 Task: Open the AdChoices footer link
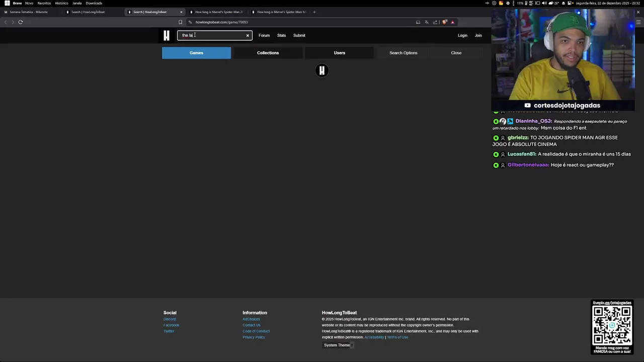[251, 319]
